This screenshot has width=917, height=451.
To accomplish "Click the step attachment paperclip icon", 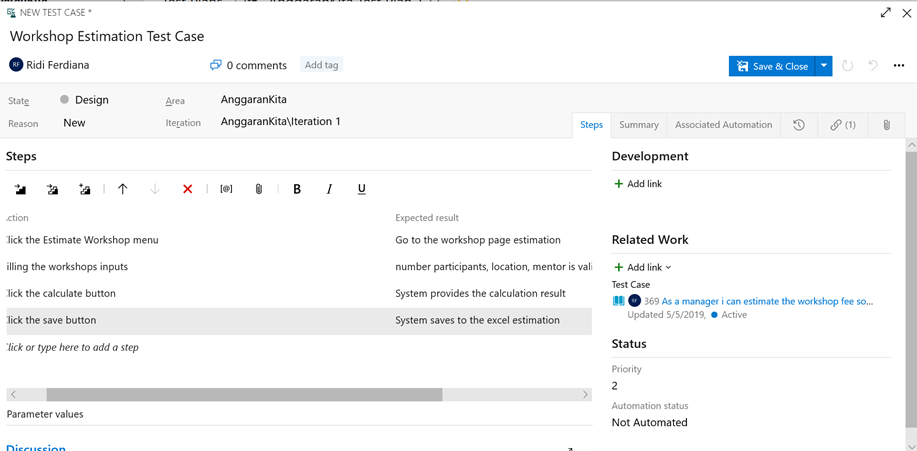I will 258,189.
